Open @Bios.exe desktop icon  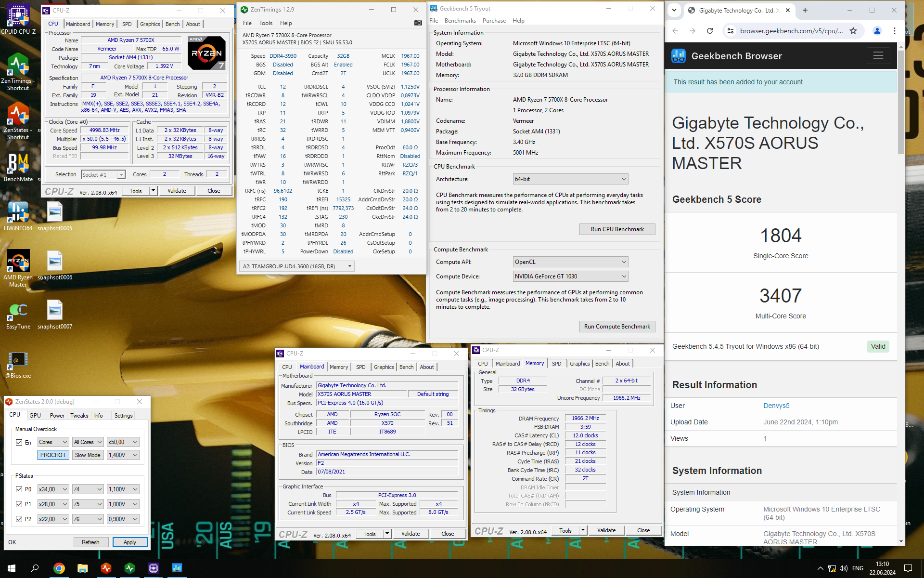18,364
